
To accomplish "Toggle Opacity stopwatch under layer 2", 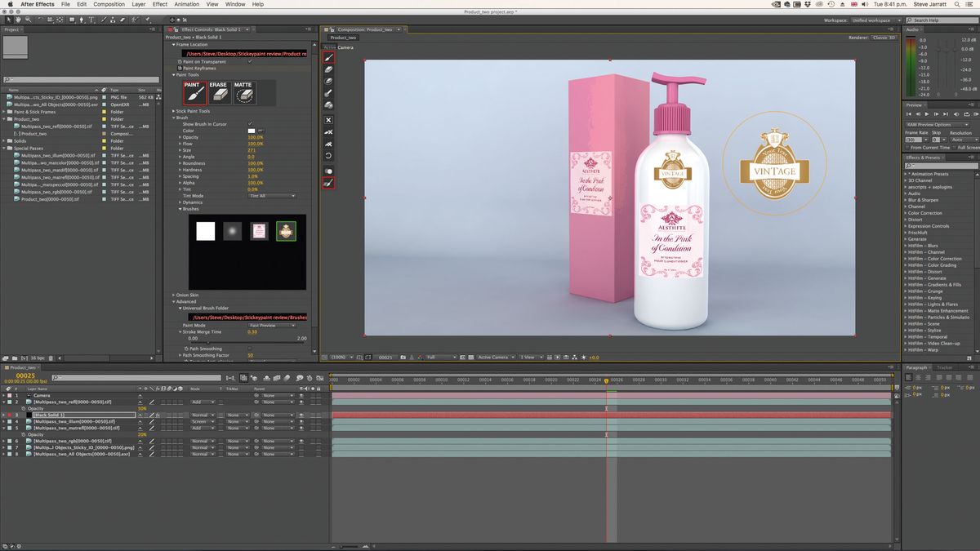I will [24, 408].
